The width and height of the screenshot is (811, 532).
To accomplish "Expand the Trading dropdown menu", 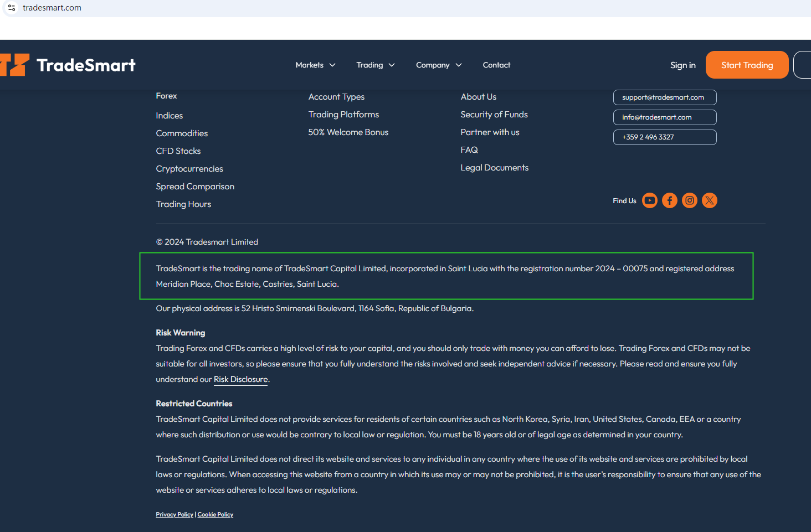I will (x=376, y=65).
